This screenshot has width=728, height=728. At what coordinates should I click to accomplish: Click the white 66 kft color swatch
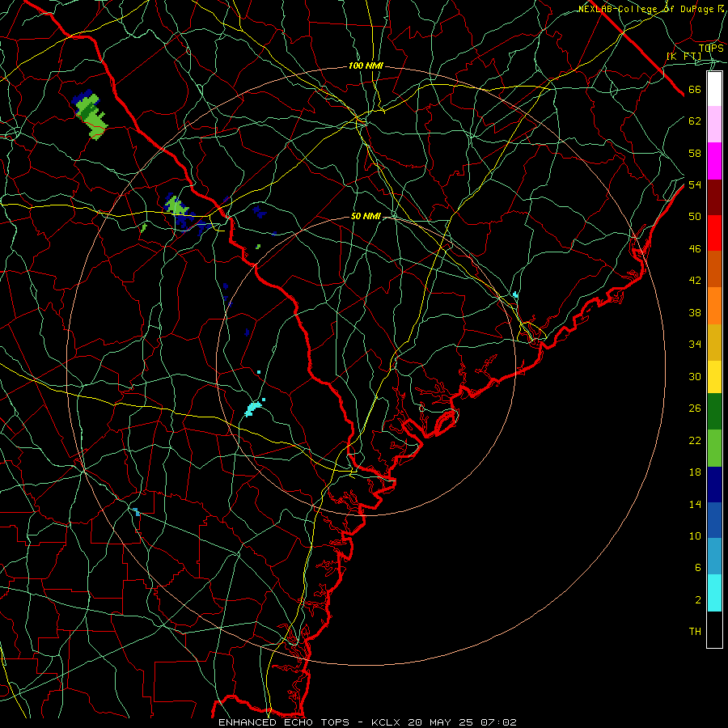tap(714, 89)
